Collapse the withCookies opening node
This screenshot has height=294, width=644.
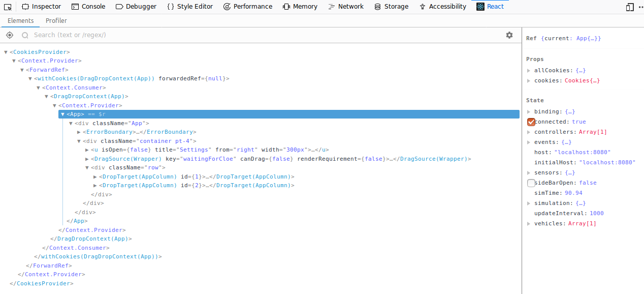[x=30, y=79]
